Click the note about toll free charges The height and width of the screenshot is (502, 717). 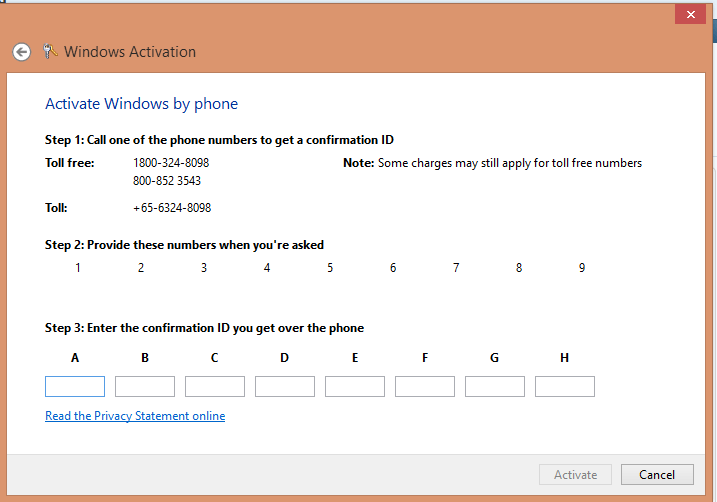click(x=492, y=163)
